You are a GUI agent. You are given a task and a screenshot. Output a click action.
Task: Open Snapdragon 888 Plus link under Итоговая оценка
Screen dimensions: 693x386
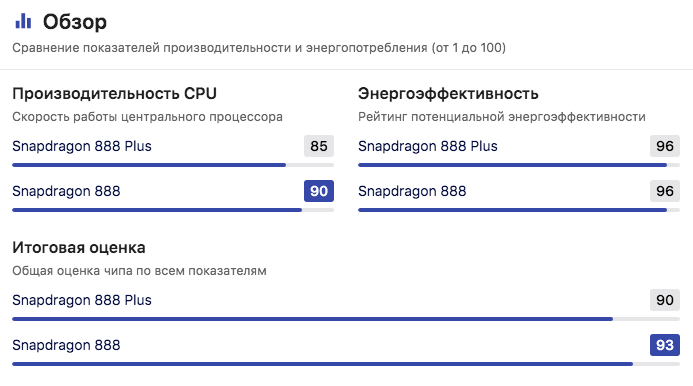(x=82, y=300)
